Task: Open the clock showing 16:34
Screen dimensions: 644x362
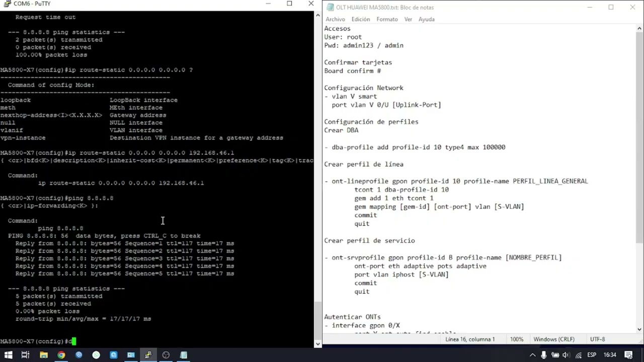Action: click(610, 355)
